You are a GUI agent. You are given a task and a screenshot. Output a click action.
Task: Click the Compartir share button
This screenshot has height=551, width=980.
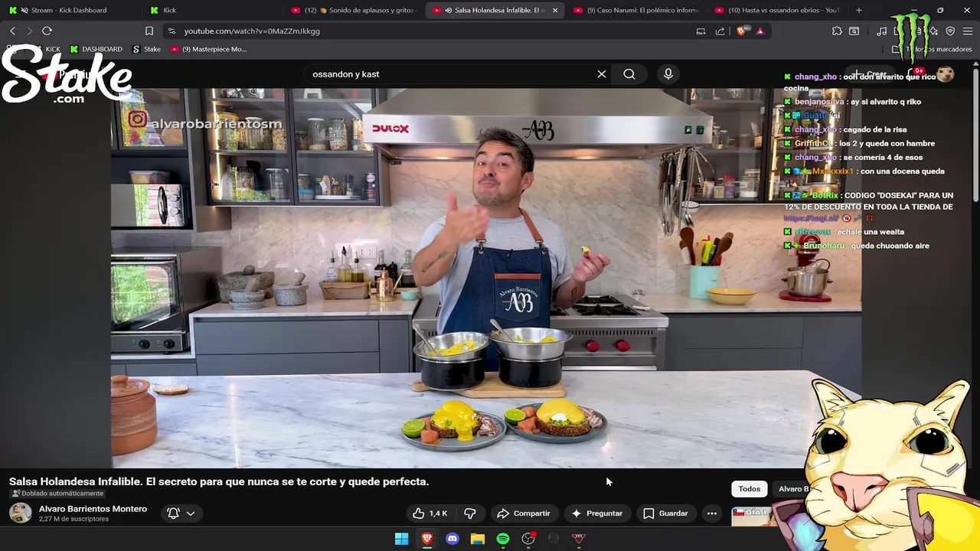tap(524, 514)
